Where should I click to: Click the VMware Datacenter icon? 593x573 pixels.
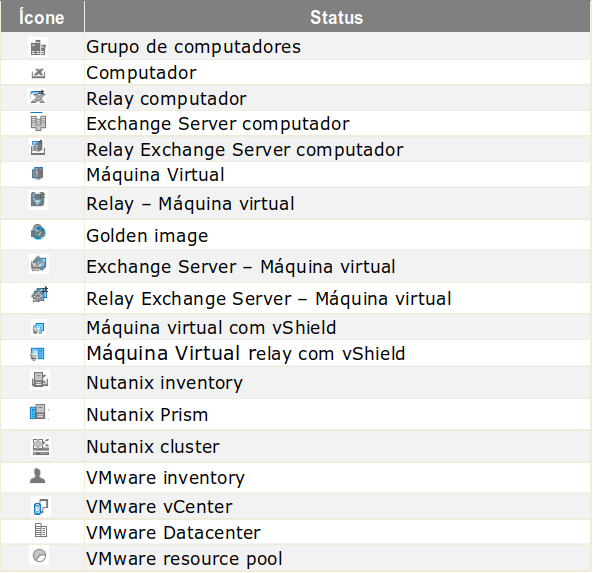click(x=40, y=530)
